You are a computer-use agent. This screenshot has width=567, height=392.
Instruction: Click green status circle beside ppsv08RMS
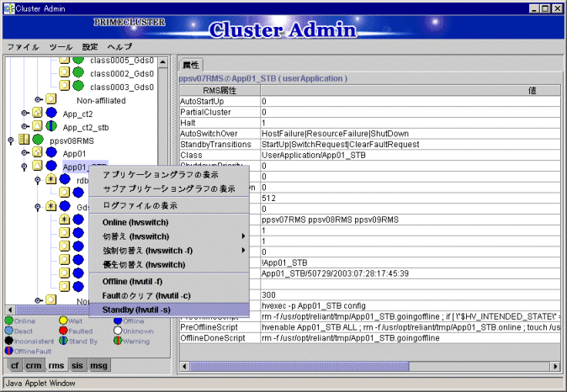coord(38,140)
